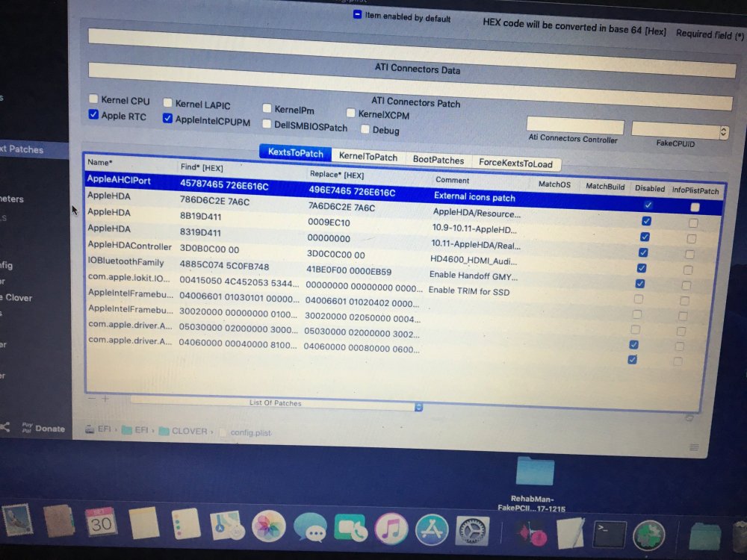The image size is (747, 560).
Task: Tick the KernelPm checkbox
Action: [267, 108]
